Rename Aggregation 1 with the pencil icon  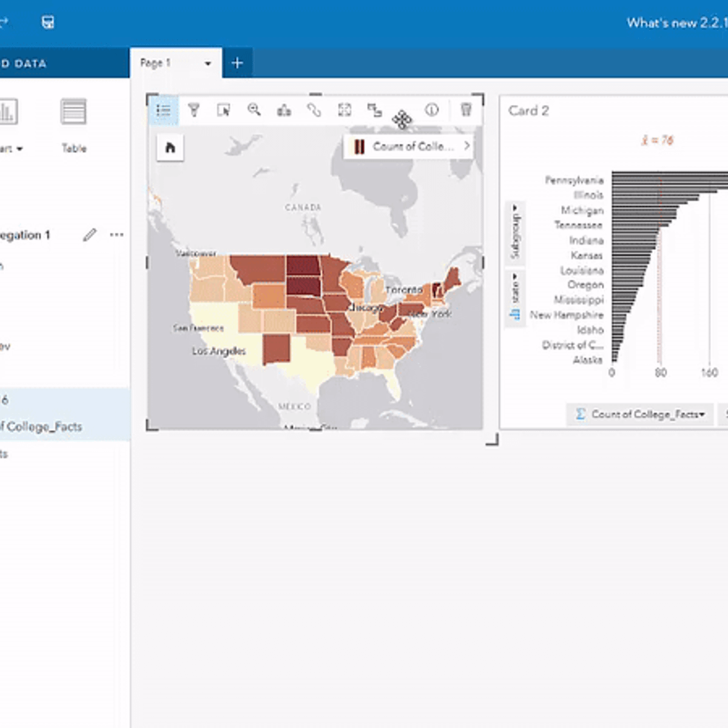click(90, 235)
